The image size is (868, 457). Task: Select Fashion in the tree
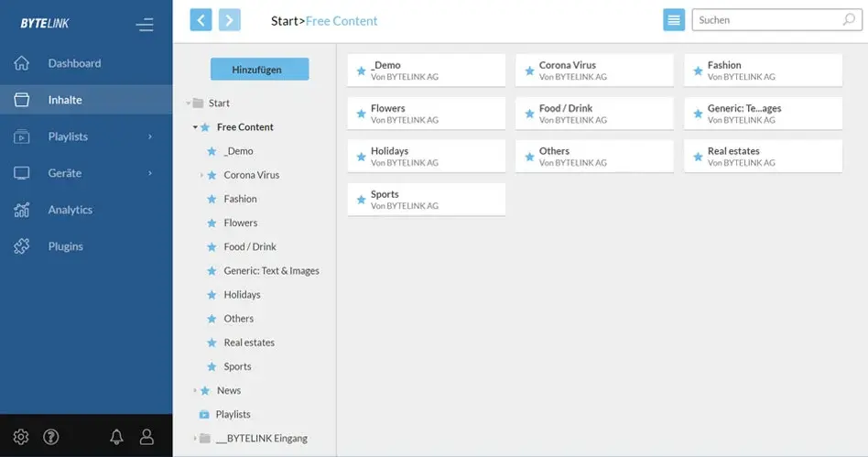click(x=240, y=199)
